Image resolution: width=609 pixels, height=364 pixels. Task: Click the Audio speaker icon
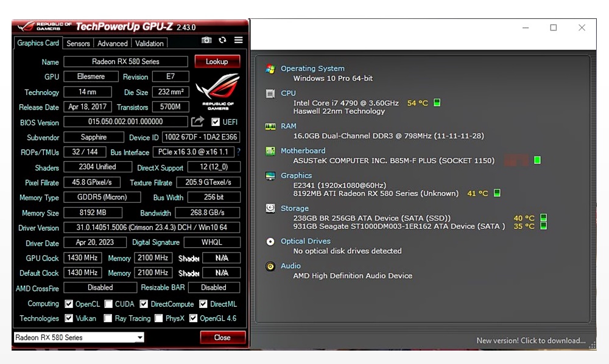(x=270, y=266)
